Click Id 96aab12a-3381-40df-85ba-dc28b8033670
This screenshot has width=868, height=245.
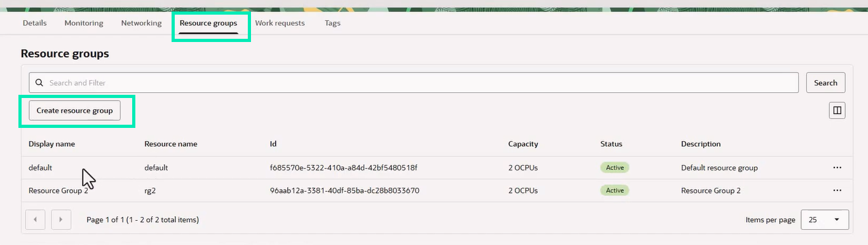coord(344,190)
